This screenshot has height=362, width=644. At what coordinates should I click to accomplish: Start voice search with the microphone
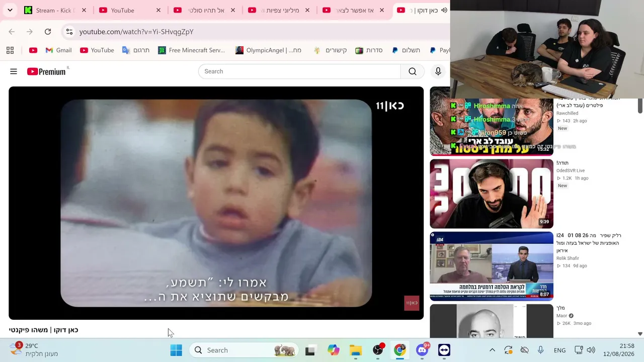pos(438,71)
